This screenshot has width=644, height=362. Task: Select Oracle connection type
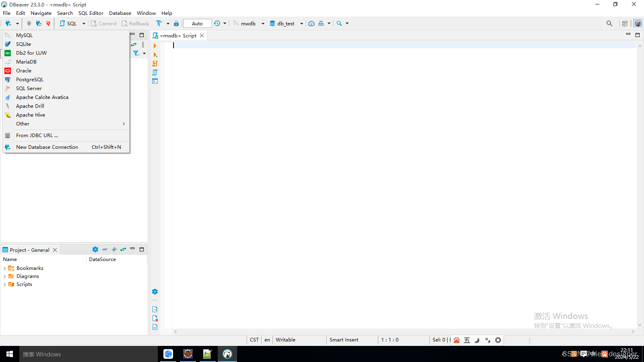pyautogui.click(x=66, y=71)
